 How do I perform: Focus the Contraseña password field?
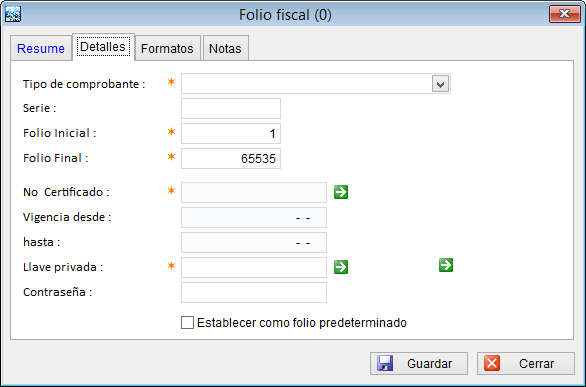[x=254, y=292]
